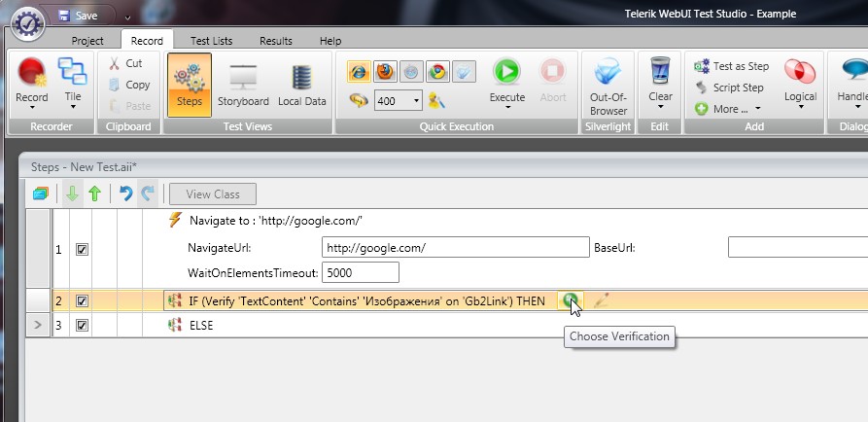The height and width of the screenshot is (422, 868).
Task: Open the Storyboard view
Action: [243, 85]
